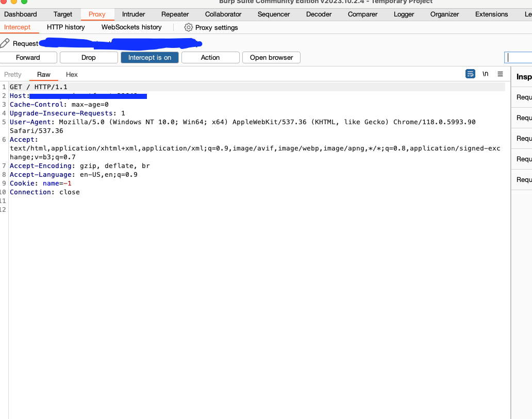Open the HTTP history sub-tab
Image resolution: width=532 pixels, height=419 pixels.
coord(66,27)
